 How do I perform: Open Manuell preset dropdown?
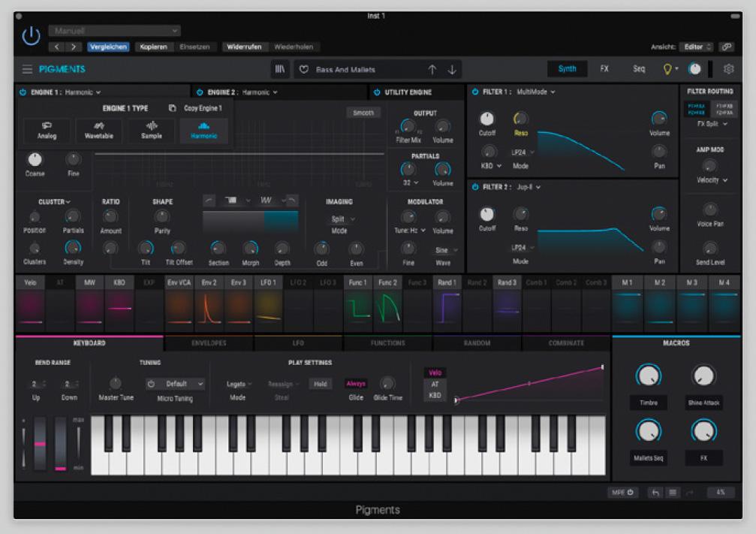pos(114,31)
